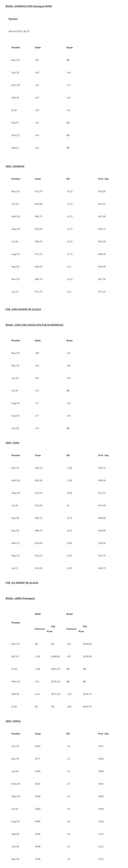This screenshot has height=868, width=128.
Task: Click the 3122 prior day value for Dec/20
Action: 101,859
